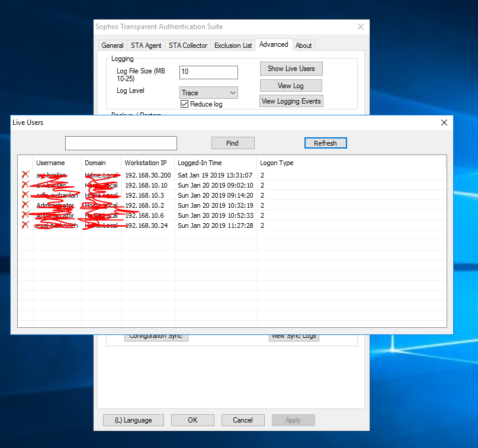Viewport: 478px width, 448px height.
Task: Select the 192.168.30.24 cell
Action: coord(146,225)
